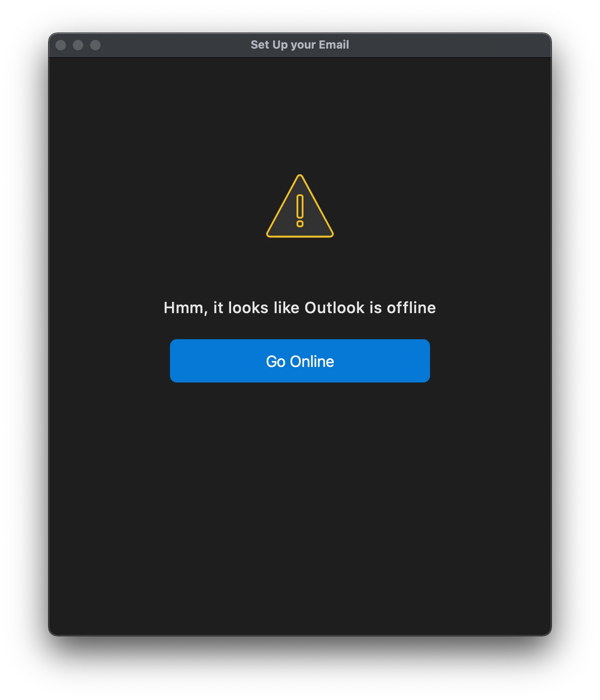This screenshot has width=600, height=700.
Task: Click the 'Online' word on the blue button
Action: click(312, 361)
